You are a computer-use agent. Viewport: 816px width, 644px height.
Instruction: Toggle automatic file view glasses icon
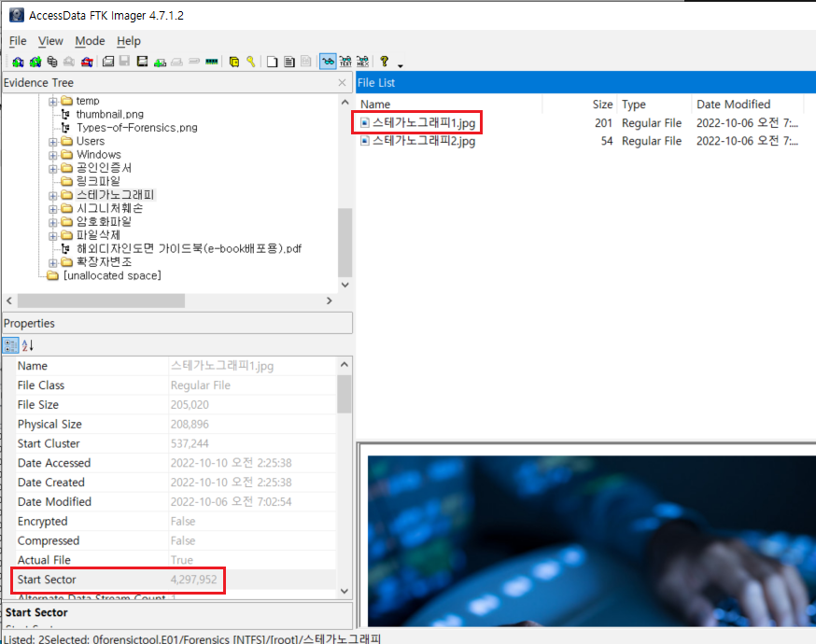(x=328, y=62)
